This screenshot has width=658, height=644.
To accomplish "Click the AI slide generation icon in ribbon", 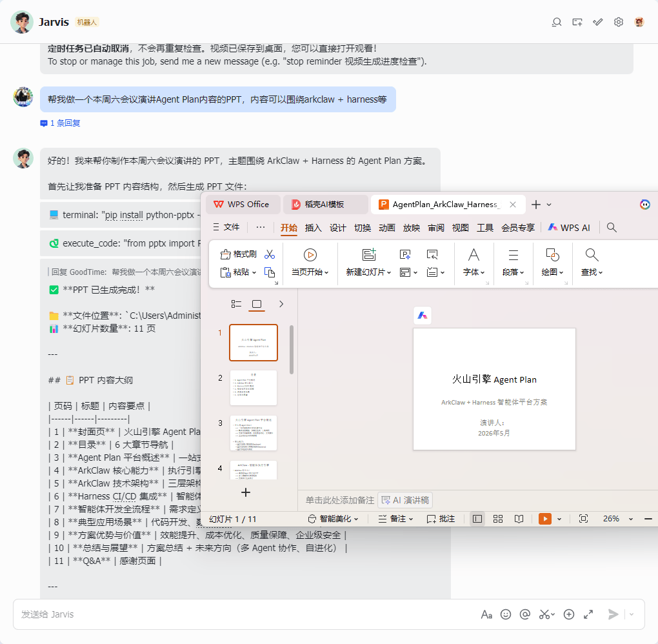I will point(405,254).
